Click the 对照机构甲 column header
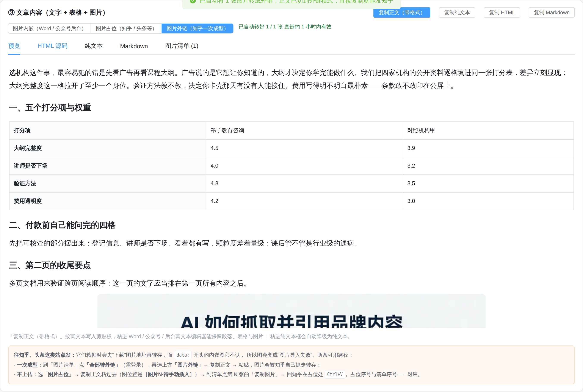The width and height of the screenshot is (583, 392). [x=488, y=131]
